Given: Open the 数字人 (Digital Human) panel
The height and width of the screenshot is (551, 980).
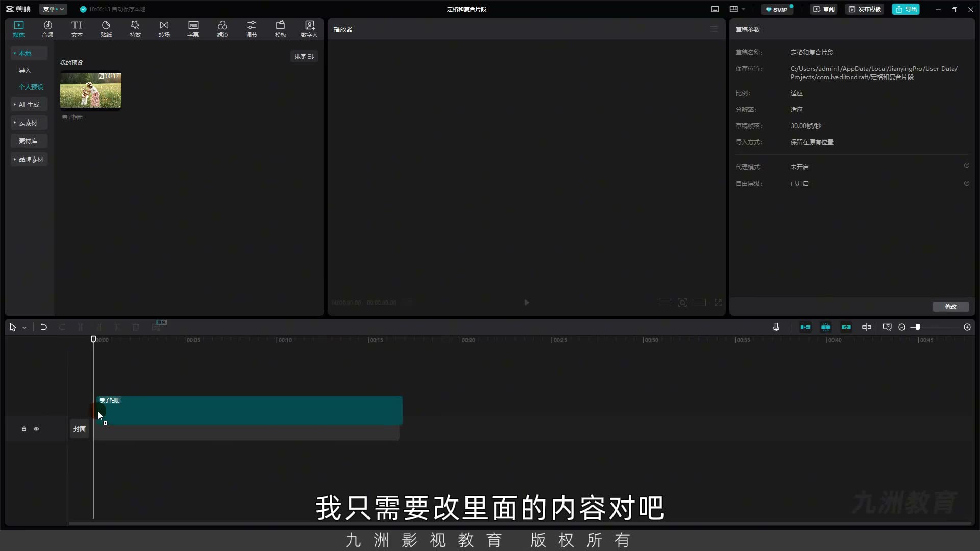Looking at the screenshot, I should point(309,29).
